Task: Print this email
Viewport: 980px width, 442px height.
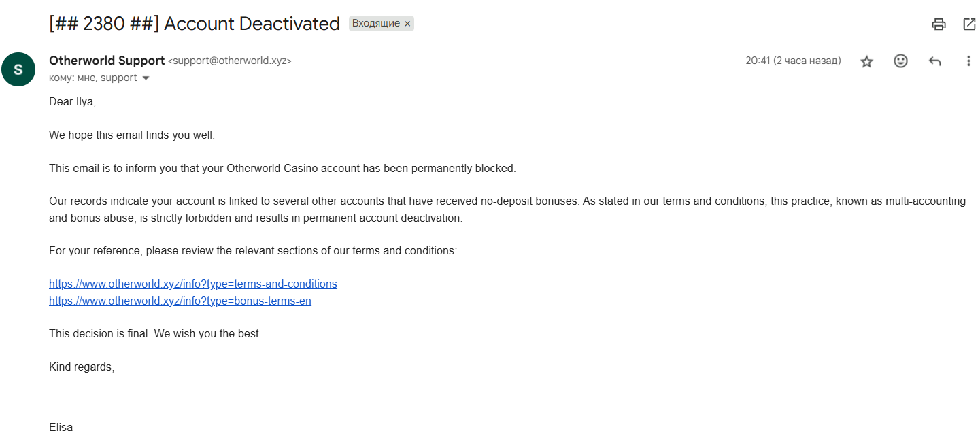Action: tap(939, 24)
